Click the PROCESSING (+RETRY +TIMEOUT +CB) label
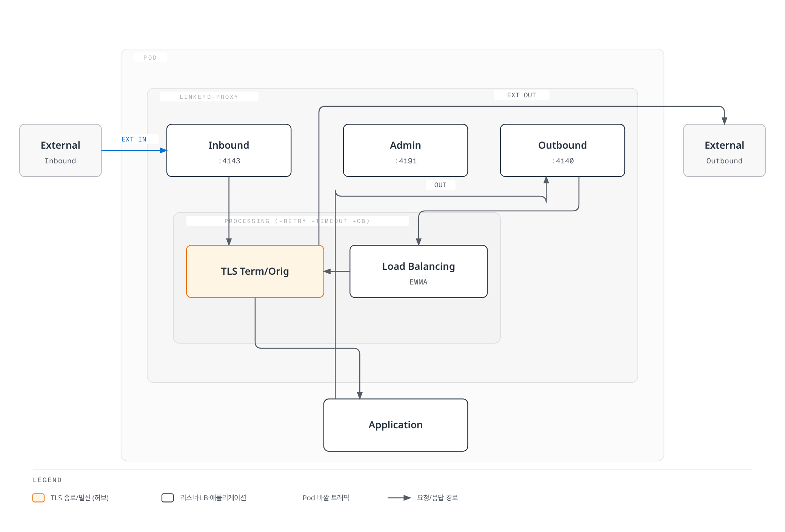This screenshot has height=532, width=785. click(x=297, y=221)
